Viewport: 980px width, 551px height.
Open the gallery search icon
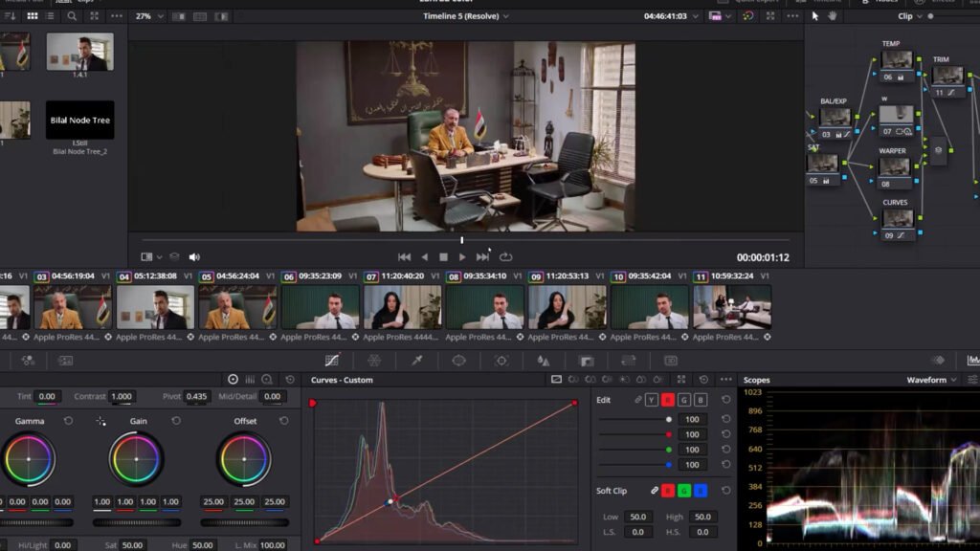72,16
